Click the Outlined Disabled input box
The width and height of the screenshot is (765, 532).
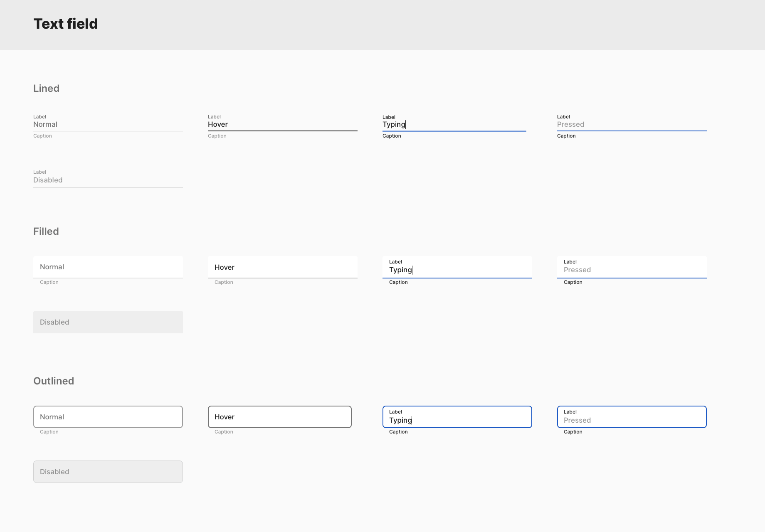click(x=107, y=471)
